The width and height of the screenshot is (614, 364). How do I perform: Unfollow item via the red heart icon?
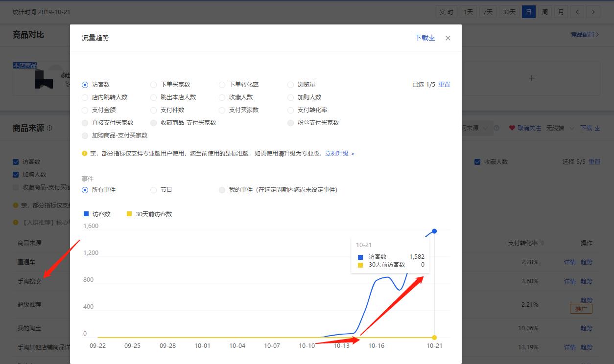pyautogui.click(x=512, y=128)
